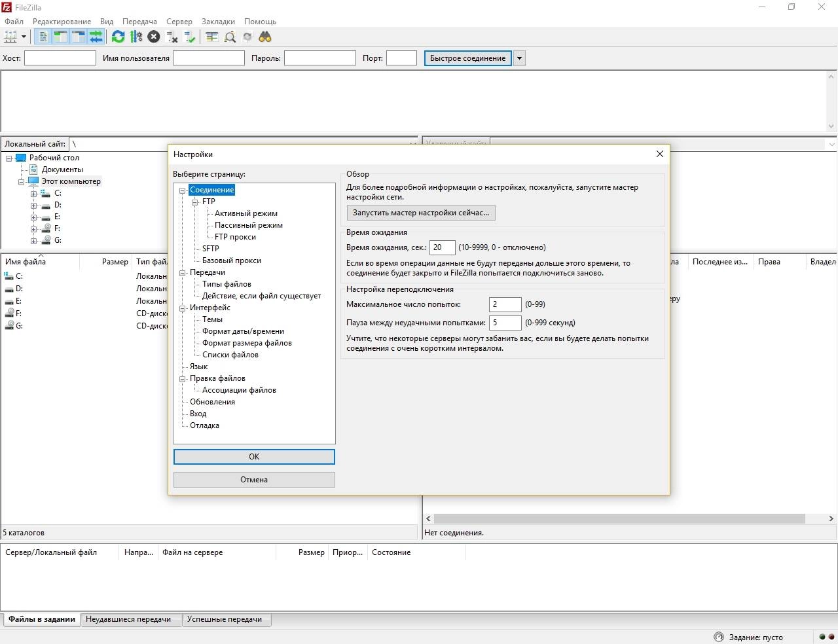The image size is (838, 644).
Task: Collapse Этот компьютер in local tree
Action: [22, 181]
